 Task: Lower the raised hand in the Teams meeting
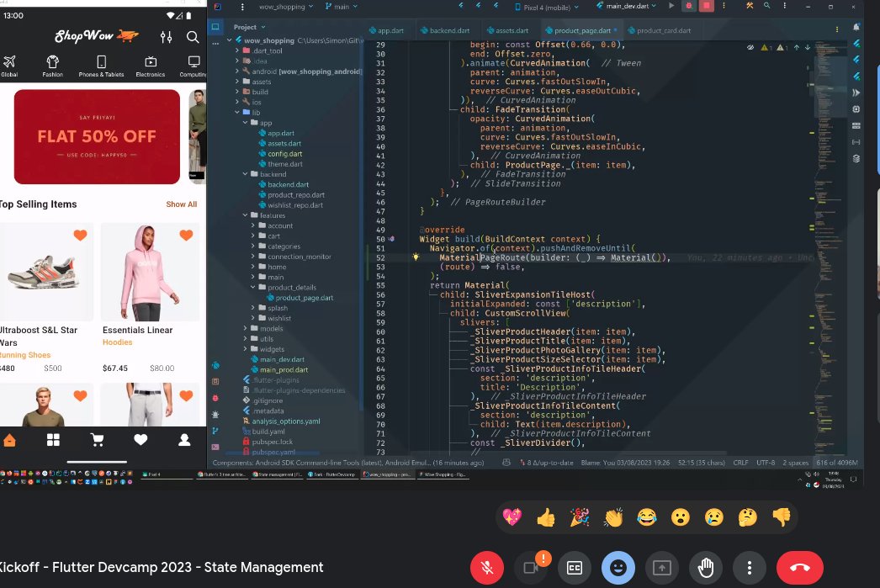[x=706, y=568]
